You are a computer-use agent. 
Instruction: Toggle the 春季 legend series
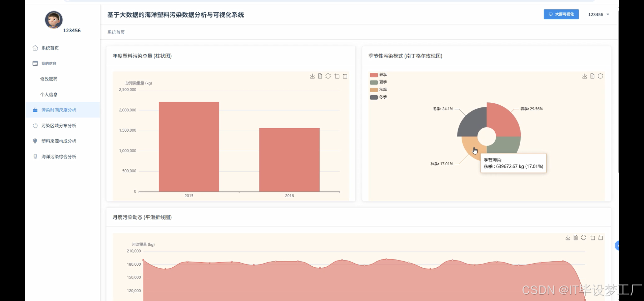coord(378,75)
